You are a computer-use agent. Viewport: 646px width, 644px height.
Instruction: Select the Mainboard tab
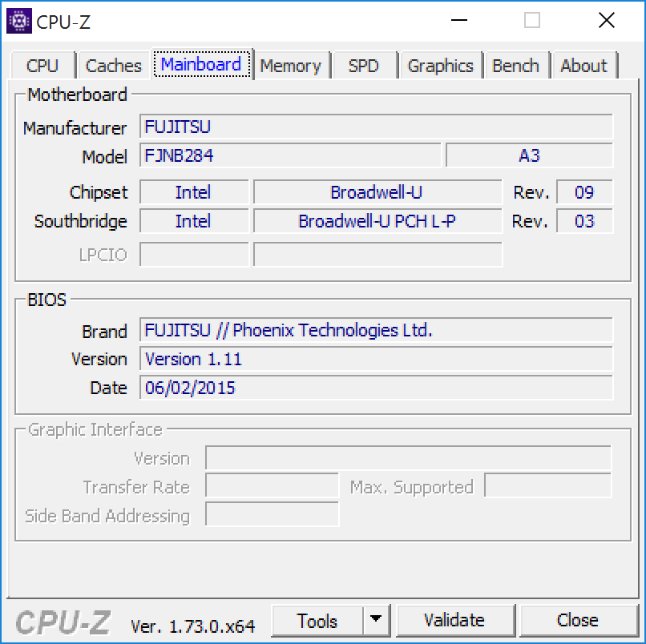tap(201, 64)
